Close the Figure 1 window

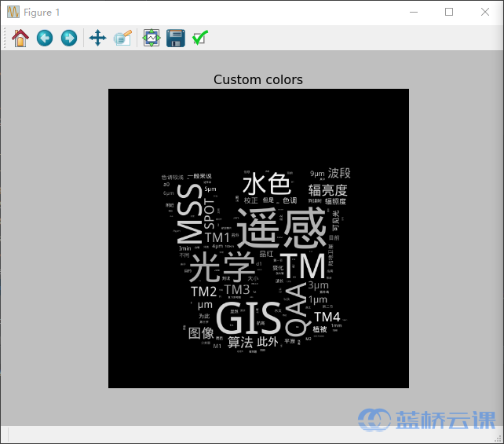484,12
